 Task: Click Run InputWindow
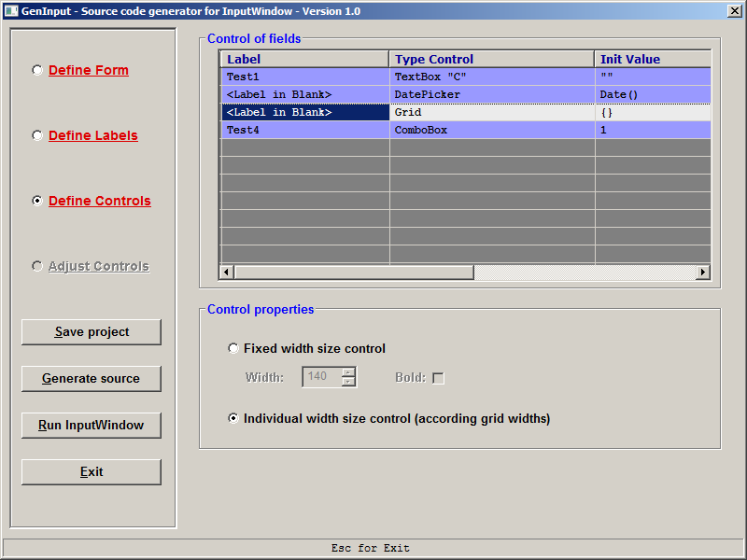coord(91,425)
